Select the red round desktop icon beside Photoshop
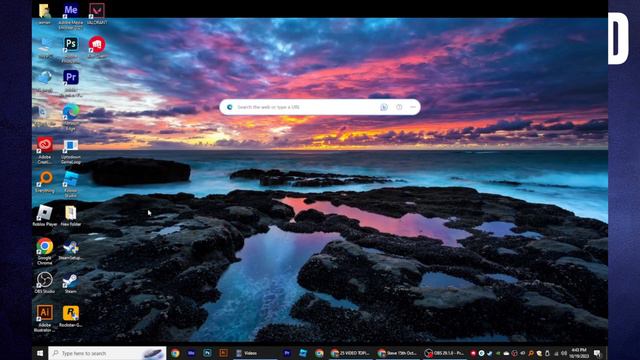The width and height of the screenshot is (640, 360). pos(97,47)
